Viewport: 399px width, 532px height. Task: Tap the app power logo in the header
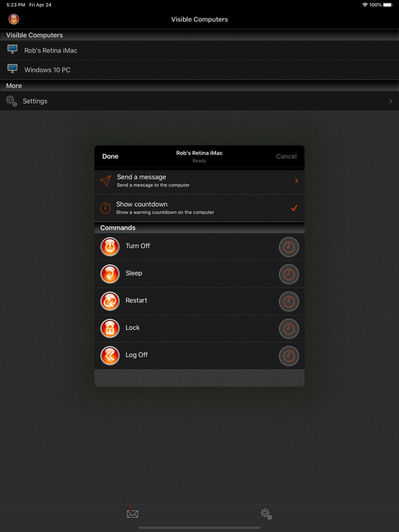(x=14, y=19)
